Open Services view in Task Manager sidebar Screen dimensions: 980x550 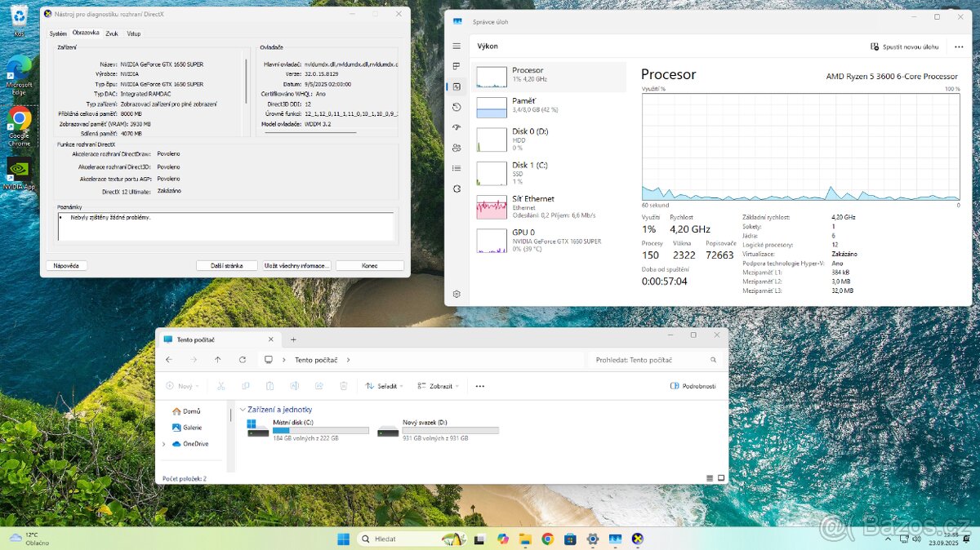(457, 189)
